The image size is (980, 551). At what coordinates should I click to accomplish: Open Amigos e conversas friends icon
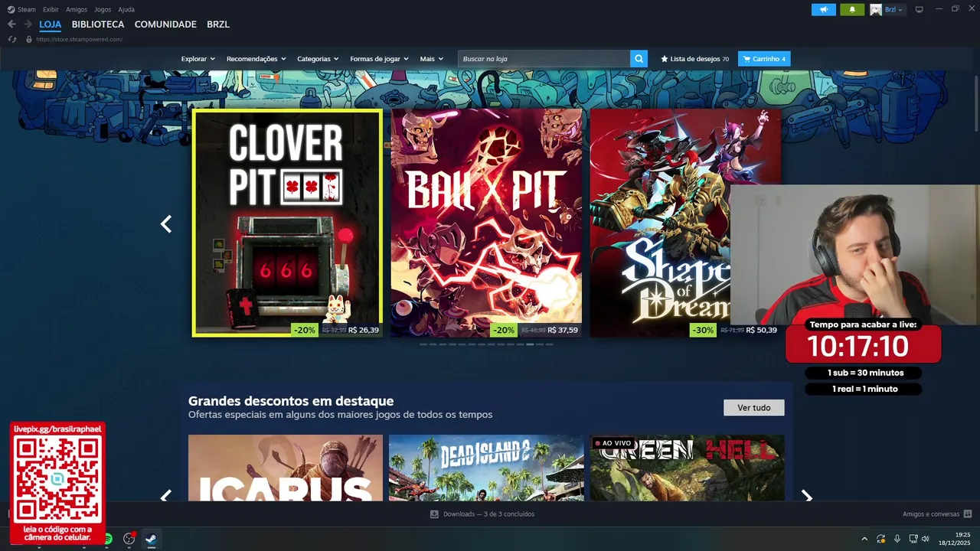tap(968, 514)
